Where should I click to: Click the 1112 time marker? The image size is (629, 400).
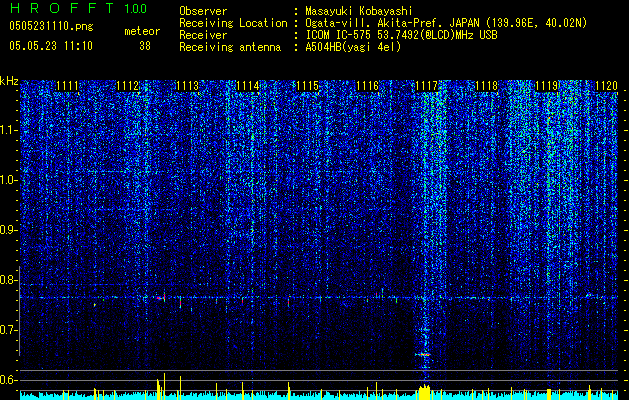(128, 86)
